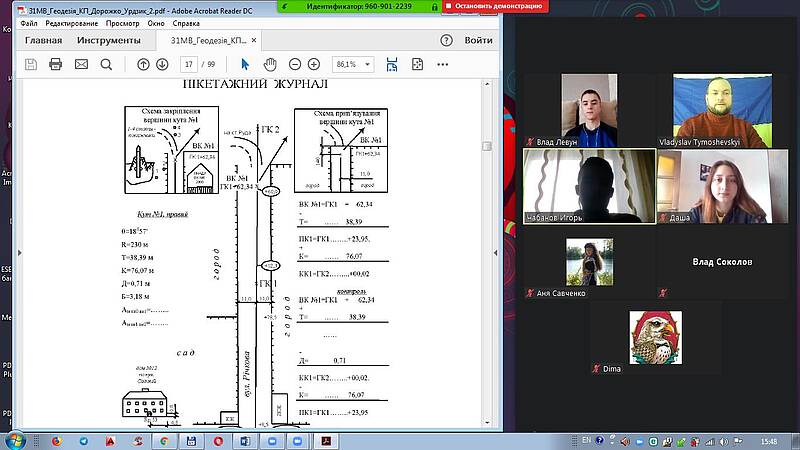800x450 pixels.
Task: Go to next page with down arrow
Action: tap(161, 64)
